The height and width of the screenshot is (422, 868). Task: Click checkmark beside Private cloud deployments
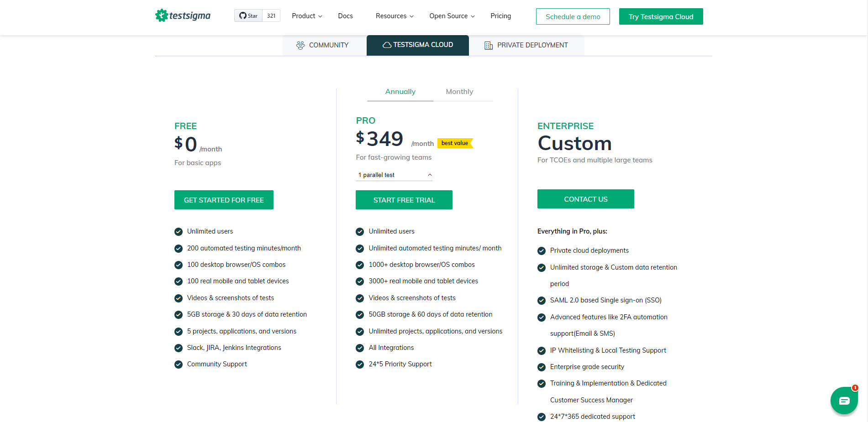542,251
